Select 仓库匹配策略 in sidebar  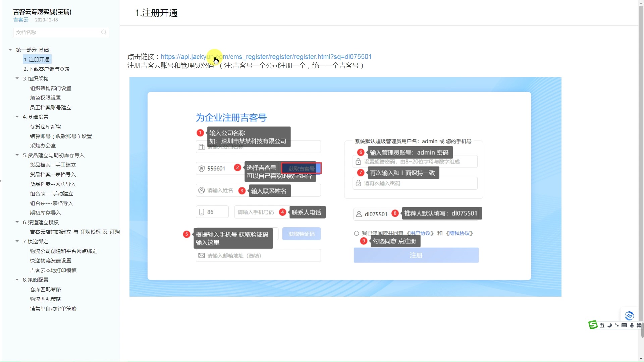click(46, 289)
